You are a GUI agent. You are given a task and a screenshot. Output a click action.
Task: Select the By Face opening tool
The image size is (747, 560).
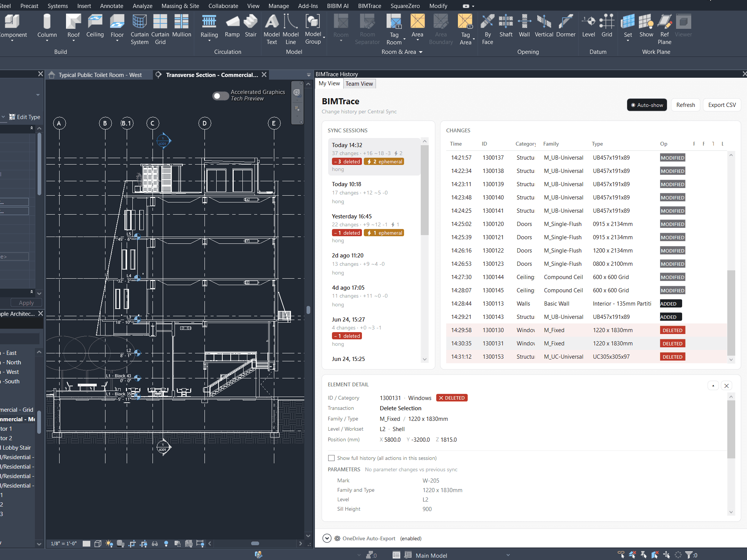pyautogui.click(x=488, y=30)
